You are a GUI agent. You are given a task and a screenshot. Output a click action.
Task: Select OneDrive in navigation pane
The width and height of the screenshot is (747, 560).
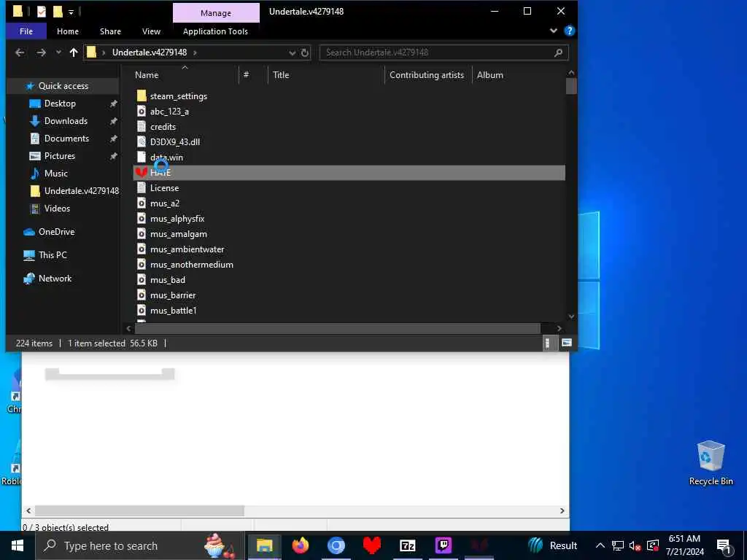point(56,232)
